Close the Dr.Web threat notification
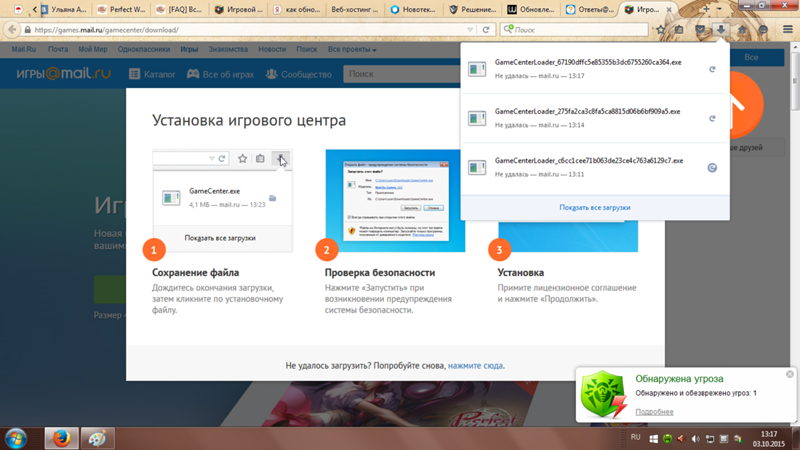Screen dimensions: 800x450 click(x=790, y=374)
